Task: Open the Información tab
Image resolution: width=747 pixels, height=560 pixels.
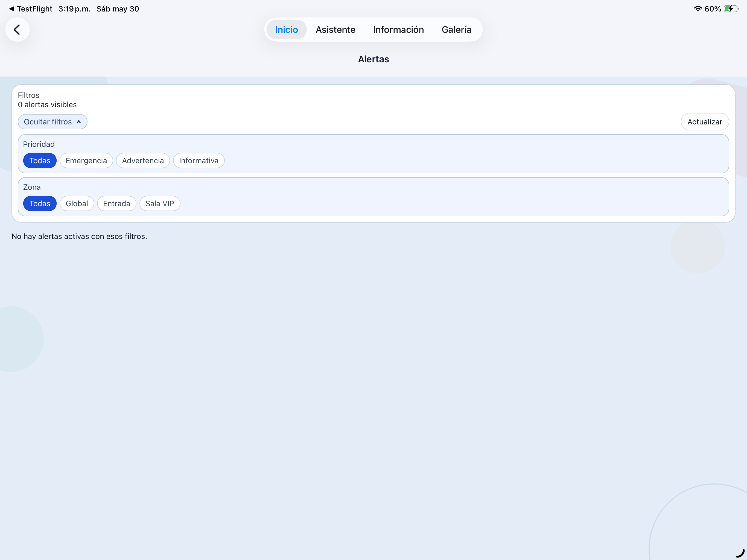Action: tap(398, 30)
